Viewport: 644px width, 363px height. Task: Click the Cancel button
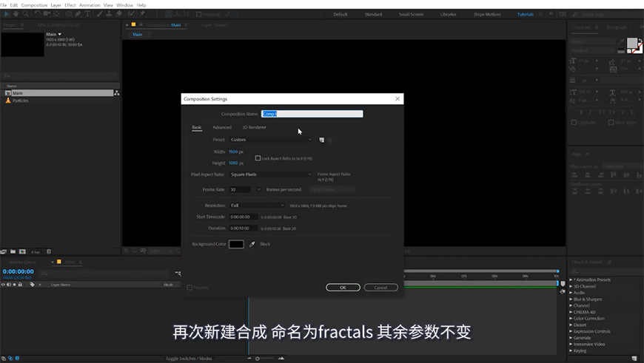[x=380, y=288]
